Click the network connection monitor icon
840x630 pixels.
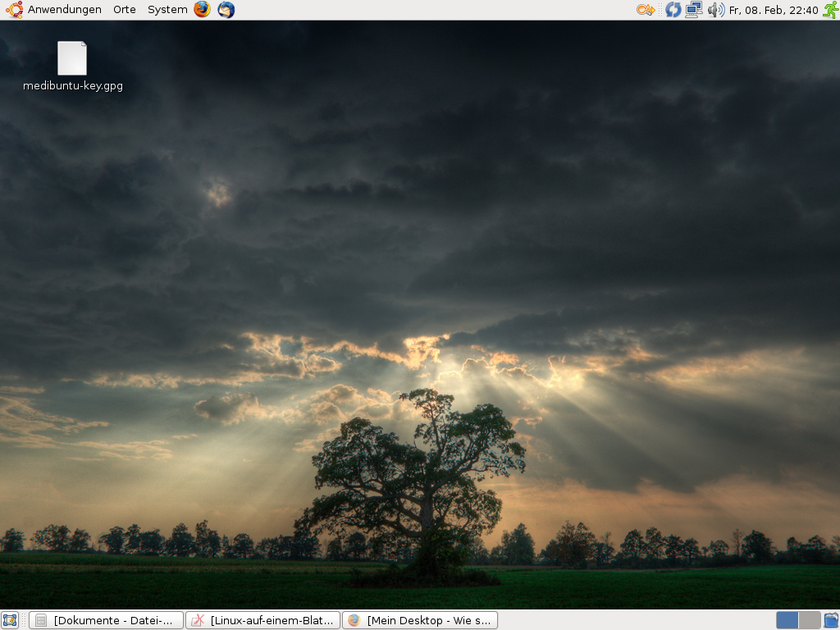point(694,10)
